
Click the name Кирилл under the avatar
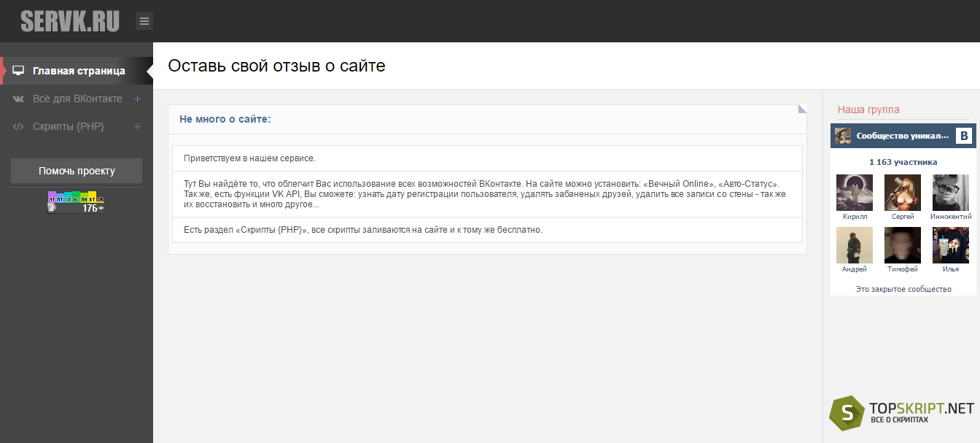855,217
